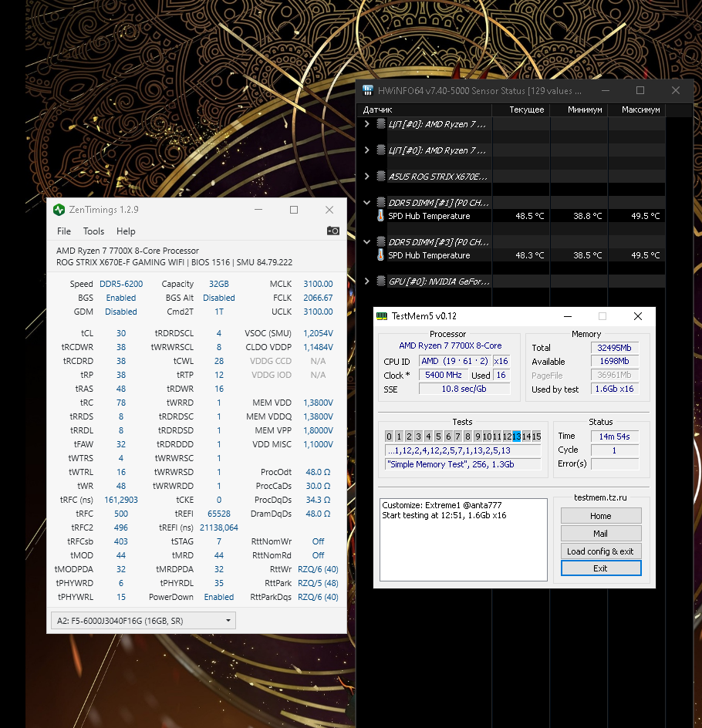Click the Mail button in TestMem5
702x728 pixels.
[601, 534]
